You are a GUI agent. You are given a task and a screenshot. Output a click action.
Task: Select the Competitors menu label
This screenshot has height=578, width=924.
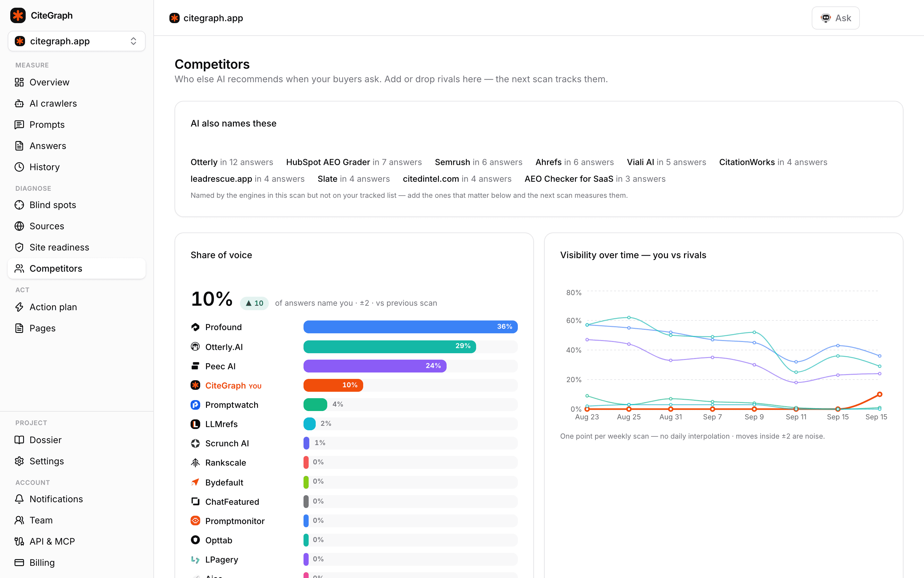(56, 268)
